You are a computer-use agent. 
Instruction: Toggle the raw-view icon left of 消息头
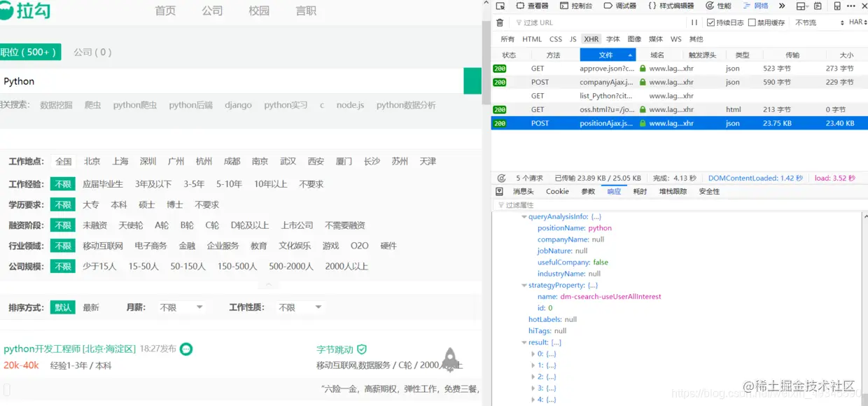point(499,191)
